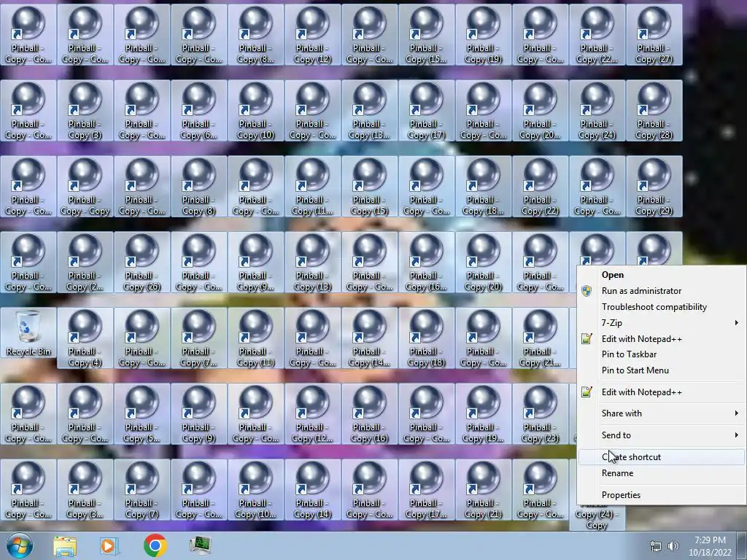This screenshot has height=560, width=747.
Task: Choose Troubleshoot compatibility in context menu
Action: [x=661, y=307]
